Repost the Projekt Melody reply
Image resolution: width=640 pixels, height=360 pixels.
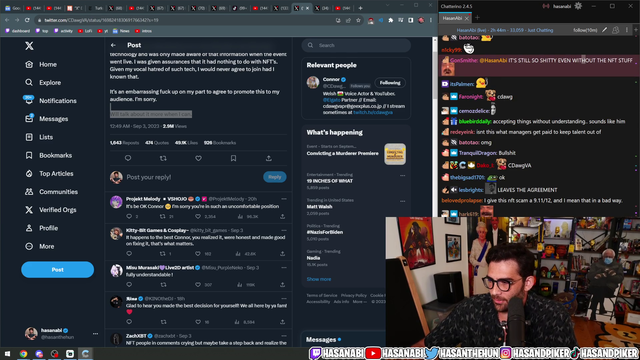(x=163, y=216)
